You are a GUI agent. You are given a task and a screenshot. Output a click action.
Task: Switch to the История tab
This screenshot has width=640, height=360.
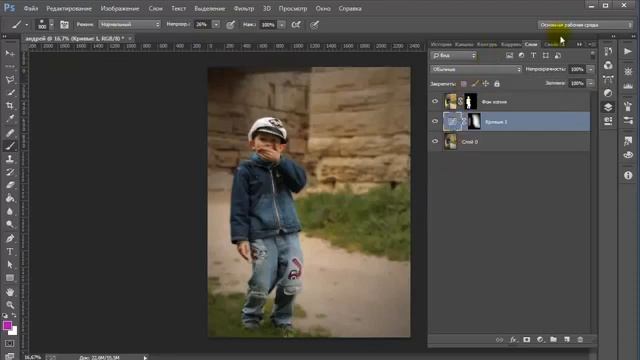coord(441,44)
